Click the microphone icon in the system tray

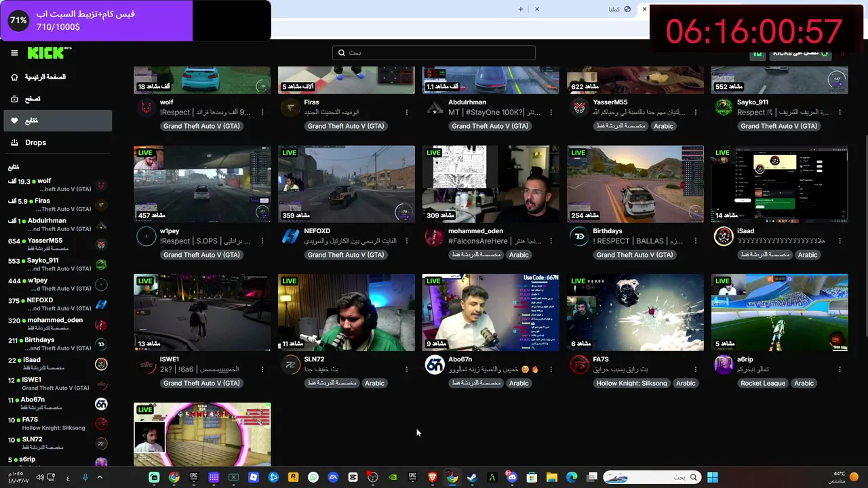(85, 477)
